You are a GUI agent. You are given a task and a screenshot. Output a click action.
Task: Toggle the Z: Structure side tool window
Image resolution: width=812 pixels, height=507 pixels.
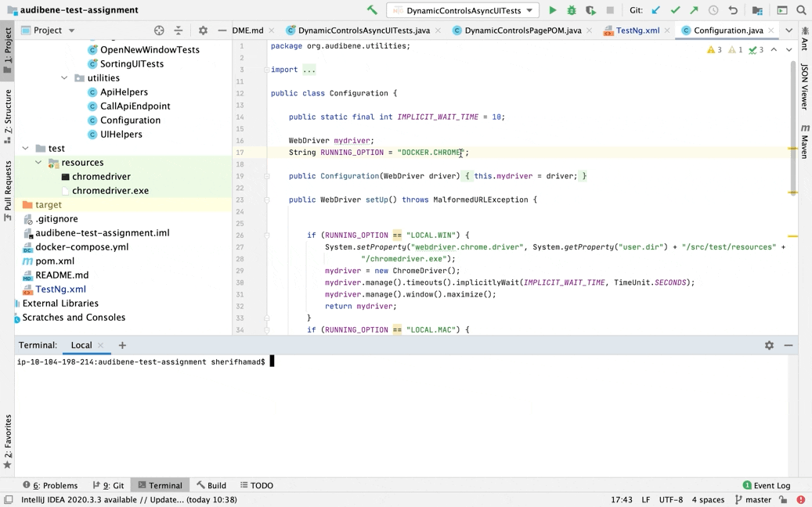point(7,117)
